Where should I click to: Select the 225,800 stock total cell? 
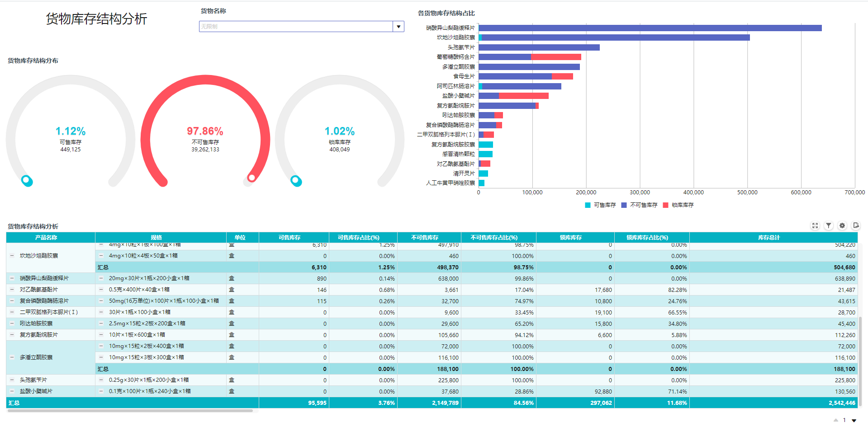[773, 380]
